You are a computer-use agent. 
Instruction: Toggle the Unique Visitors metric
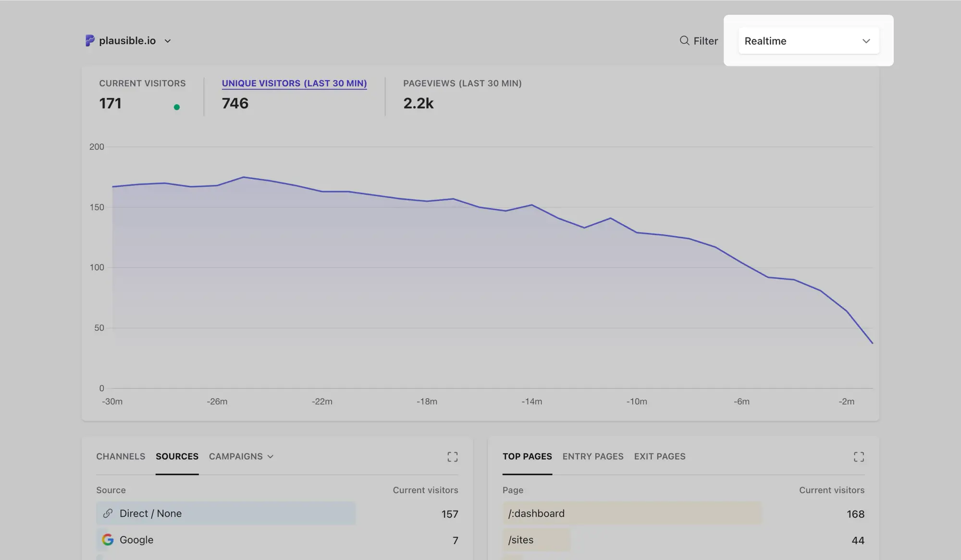294,94
